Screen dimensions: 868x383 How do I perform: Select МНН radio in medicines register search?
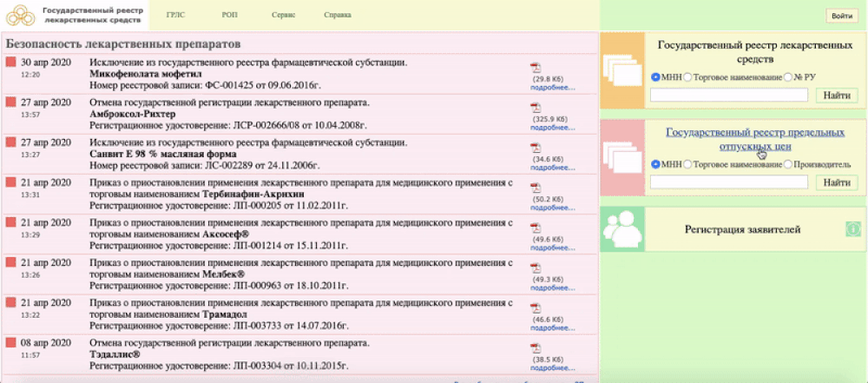point(656,77)
